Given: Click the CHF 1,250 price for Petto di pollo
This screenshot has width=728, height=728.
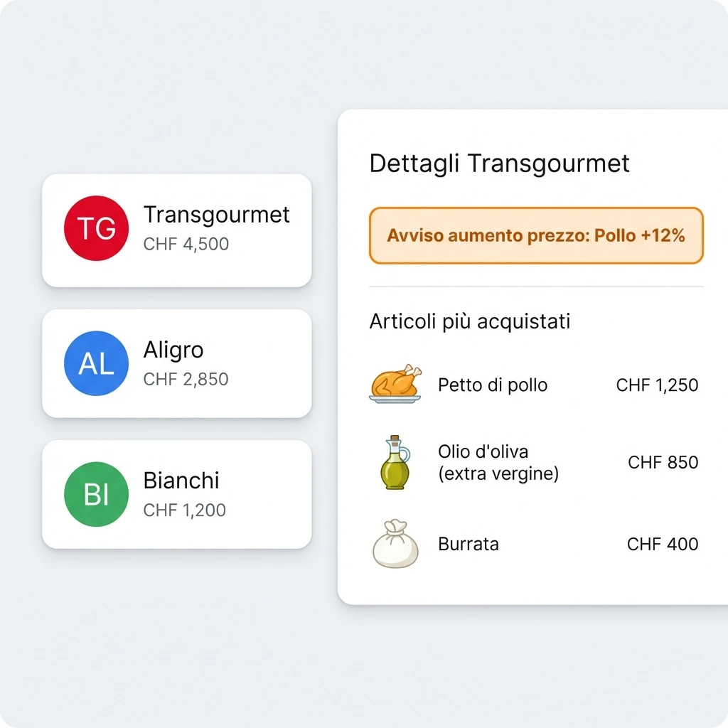Looking at the screenshot, I should coord(656,385).
